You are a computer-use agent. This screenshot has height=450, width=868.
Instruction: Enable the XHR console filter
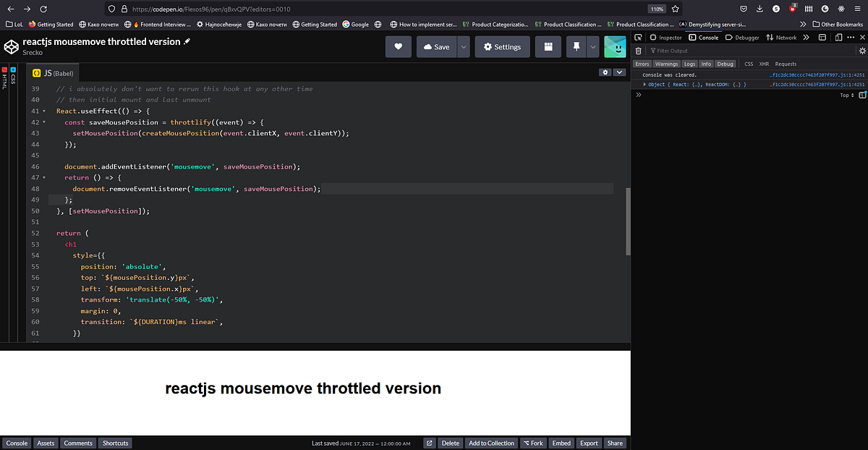[x=765, y=64]
